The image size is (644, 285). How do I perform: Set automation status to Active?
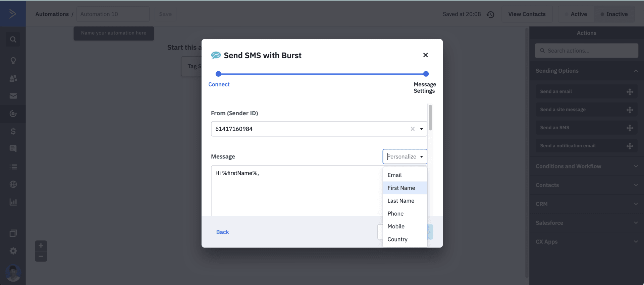coord(576,14)
